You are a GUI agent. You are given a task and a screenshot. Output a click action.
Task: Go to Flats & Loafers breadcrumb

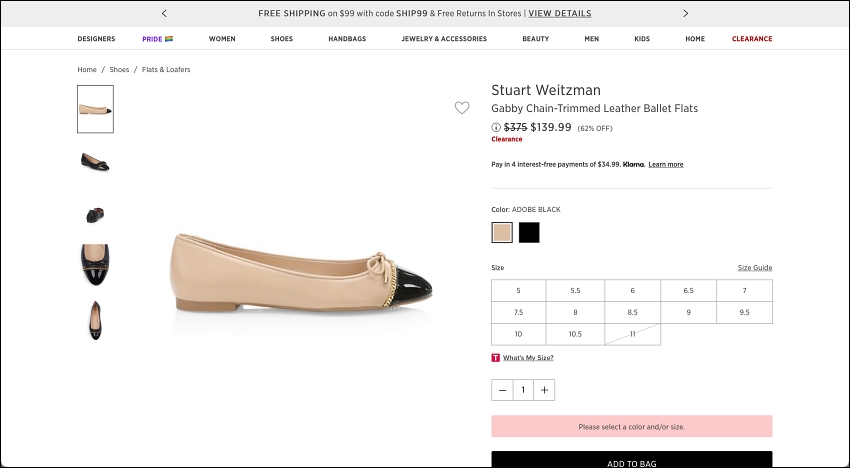pyautogui.click(x=166, y=69)
